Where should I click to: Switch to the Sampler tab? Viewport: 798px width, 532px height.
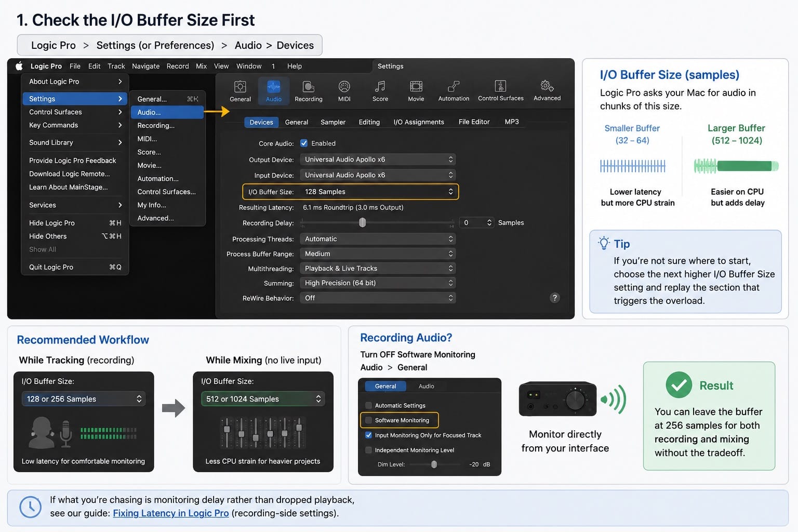pyautogui.click(x=333, y=122)
